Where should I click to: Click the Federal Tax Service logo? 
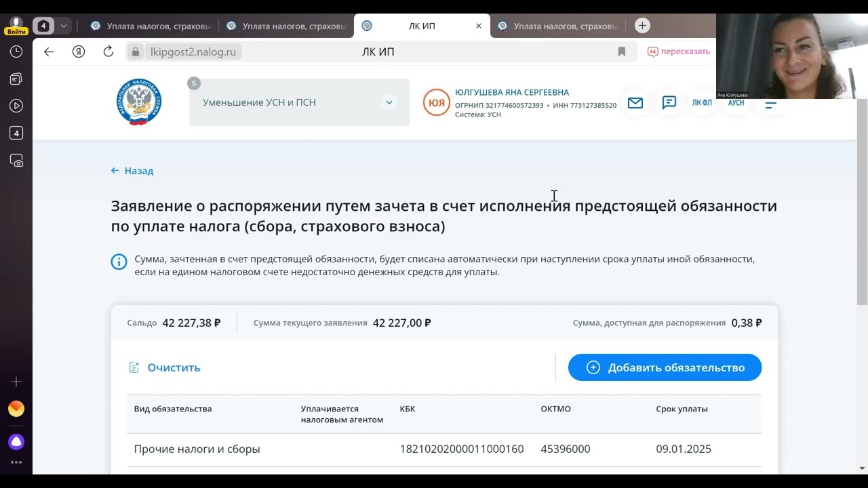(x=139, y=102)
